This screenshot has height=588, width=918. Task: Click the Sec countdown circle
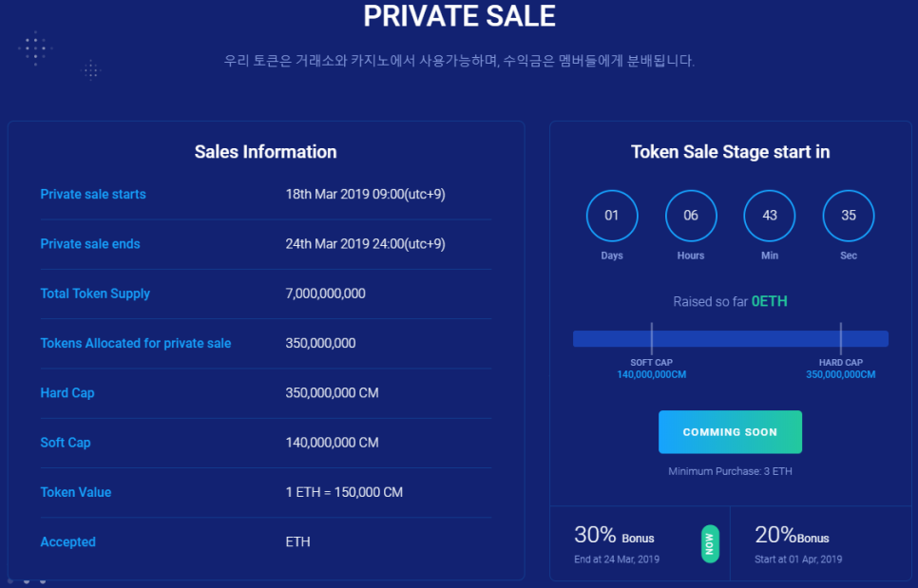pos(849,216)
